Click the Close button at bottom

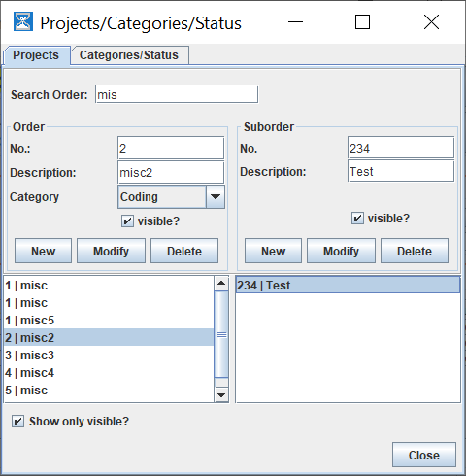pos(424,455)
